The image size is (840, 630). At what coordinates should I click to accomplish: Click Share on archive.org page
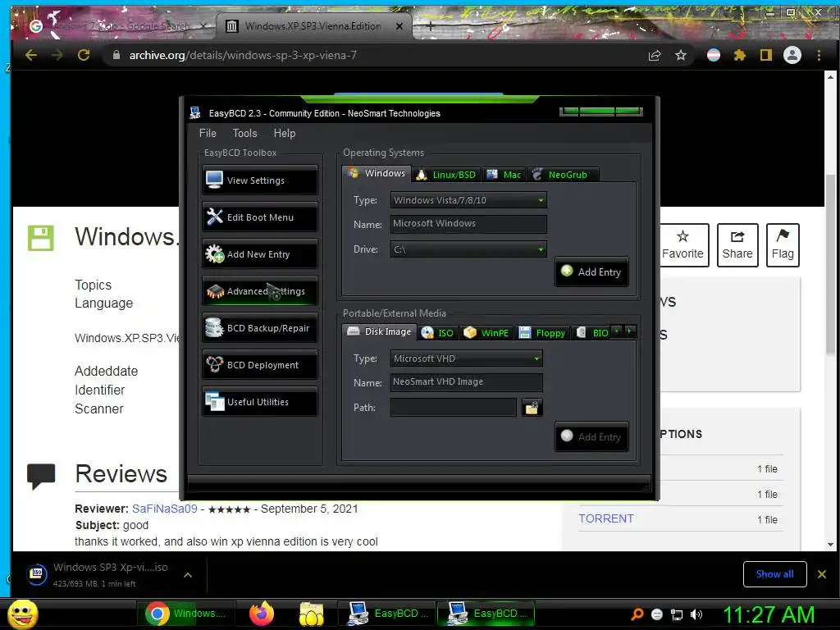click(x=737, y=245)
